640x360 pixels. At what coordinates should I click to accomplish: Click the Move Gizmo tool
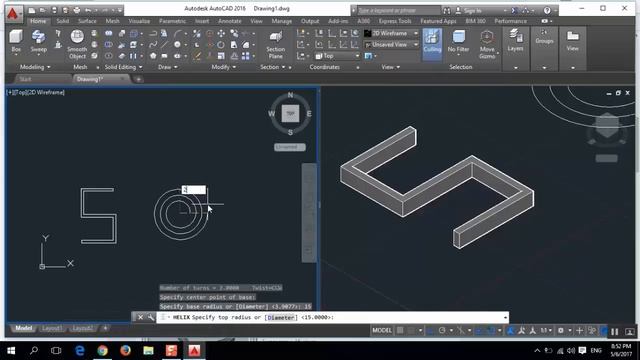tap(487, 44)
